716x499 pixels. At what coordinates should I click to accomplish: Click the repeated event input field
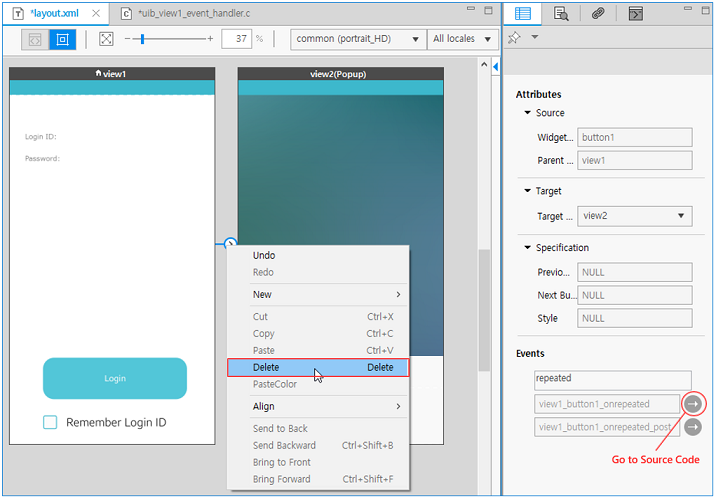click(612, 380)
